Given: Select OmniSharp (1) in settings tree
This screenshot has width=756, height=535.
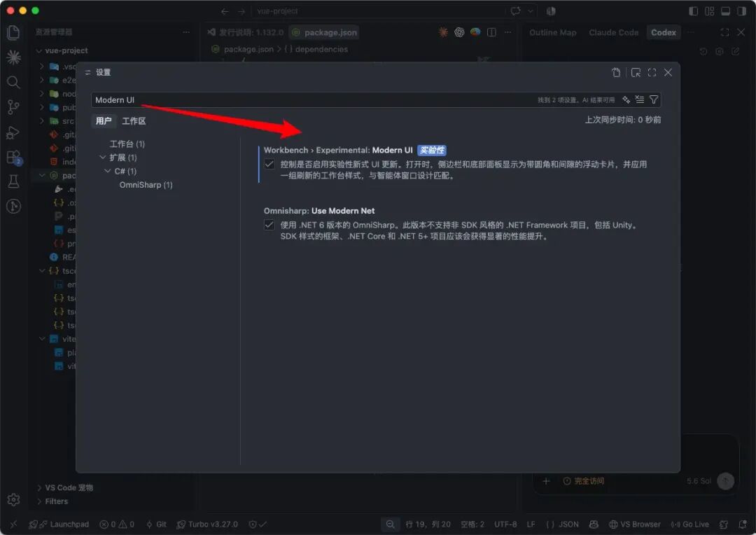Looking at the screenshot, I should pyautogui.click(x=146, y=185).
